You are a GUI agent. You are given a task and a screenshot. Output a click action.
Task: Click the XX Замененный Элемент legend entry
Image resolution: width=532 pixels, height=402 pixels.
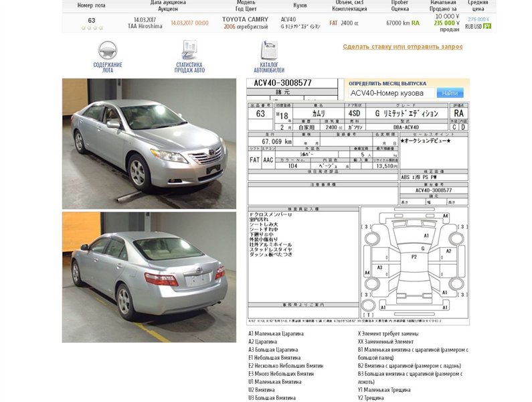click(x=385, y=342)
